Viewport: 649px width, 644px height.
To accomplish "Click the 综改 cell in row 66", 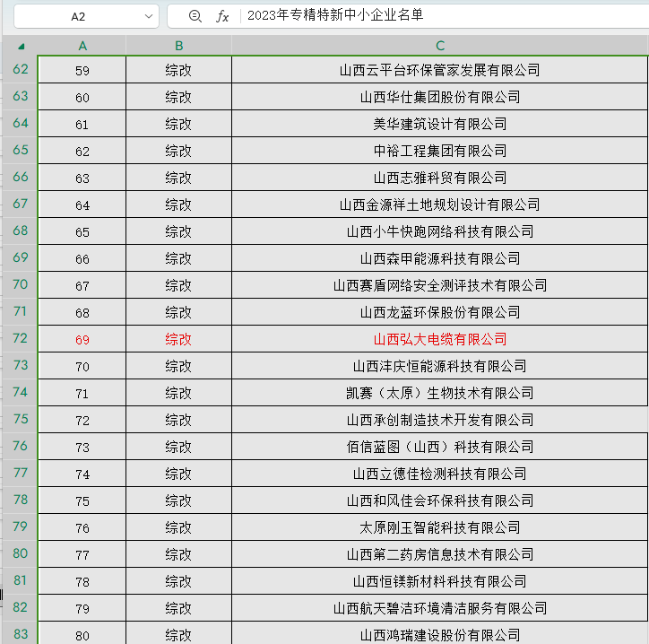I will (x=178, y=178).
